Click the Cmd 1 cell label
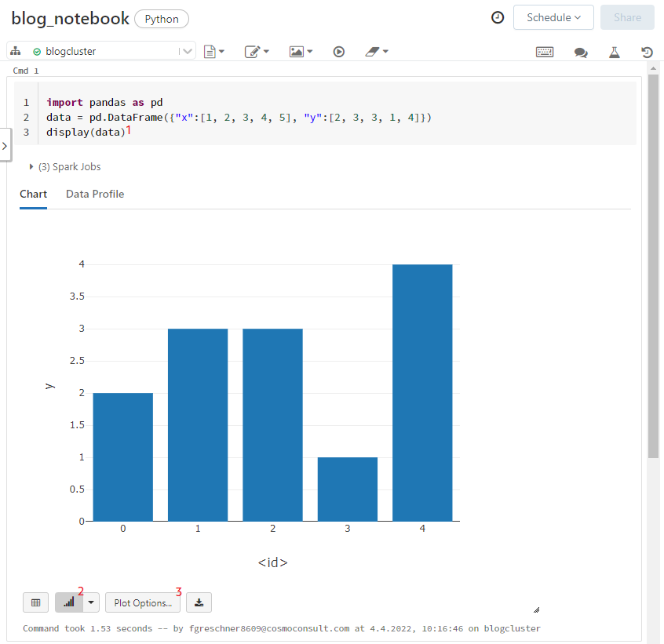The height and width of the screenshot is (644, 664). [x=26, y=71]
